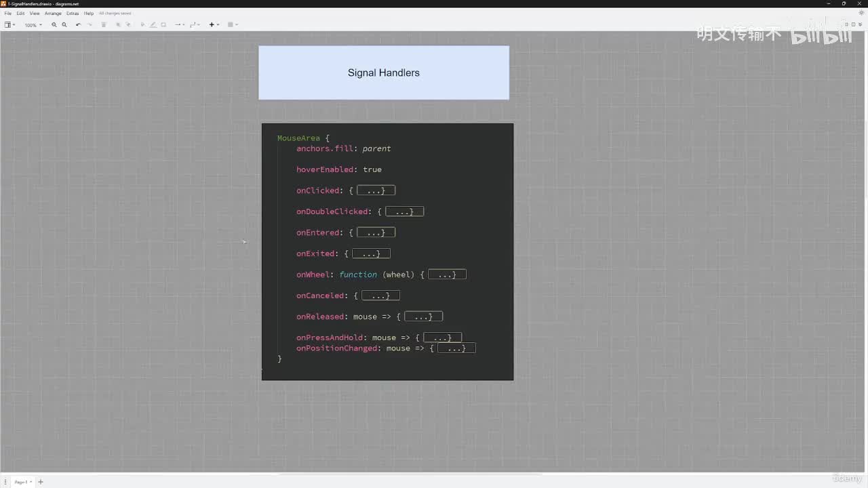Image resolution: width=868 pixels, height=488 pixels.
Task: Minimize the diagrams.net window
Action: tap(829, 3)
